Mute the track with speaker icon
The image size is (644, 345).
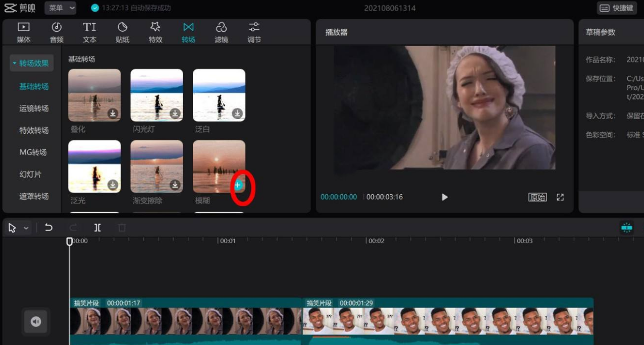pos(36,321)
